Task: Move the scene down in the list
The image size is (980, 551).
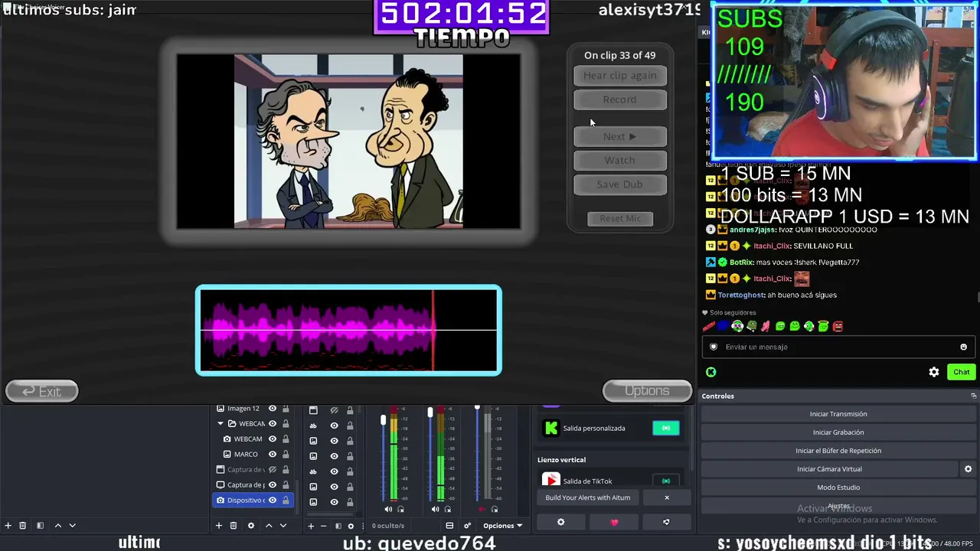Action: pyautogui.click(x=73, y=526)
